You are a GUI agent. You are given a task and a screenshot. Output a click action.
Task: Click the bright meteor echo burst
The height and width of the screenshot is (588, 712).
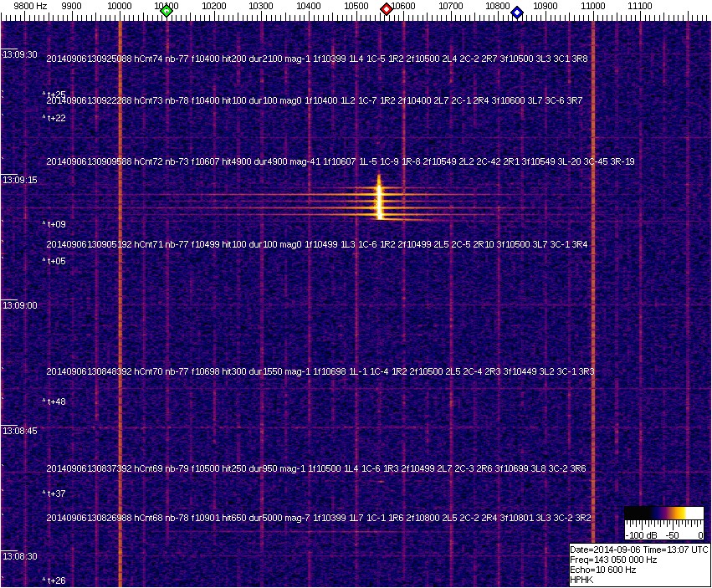pos(379,201)
